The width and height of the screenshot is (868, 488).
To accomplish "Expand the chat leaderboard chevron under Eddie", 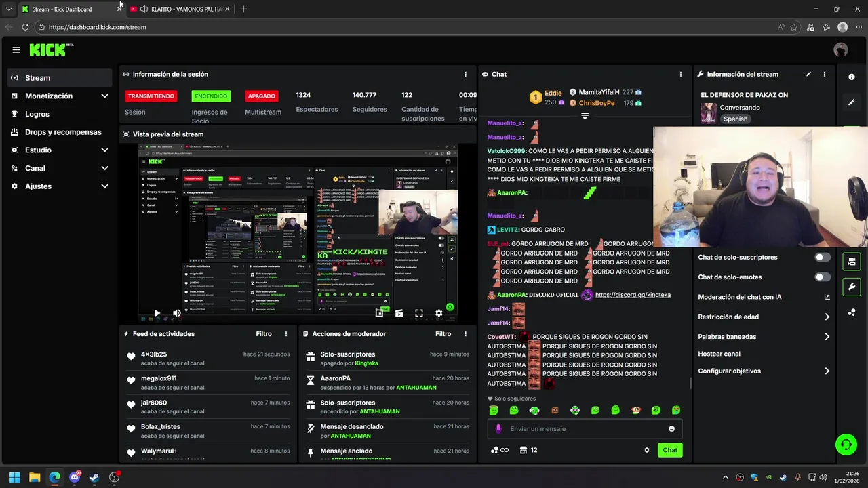I will 585,116.
